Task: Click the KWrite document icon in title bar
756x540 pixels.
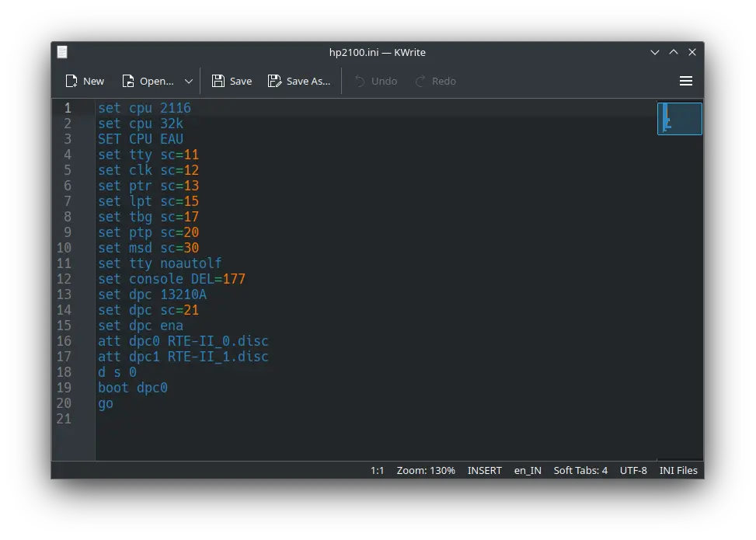Action: [62, 52]
